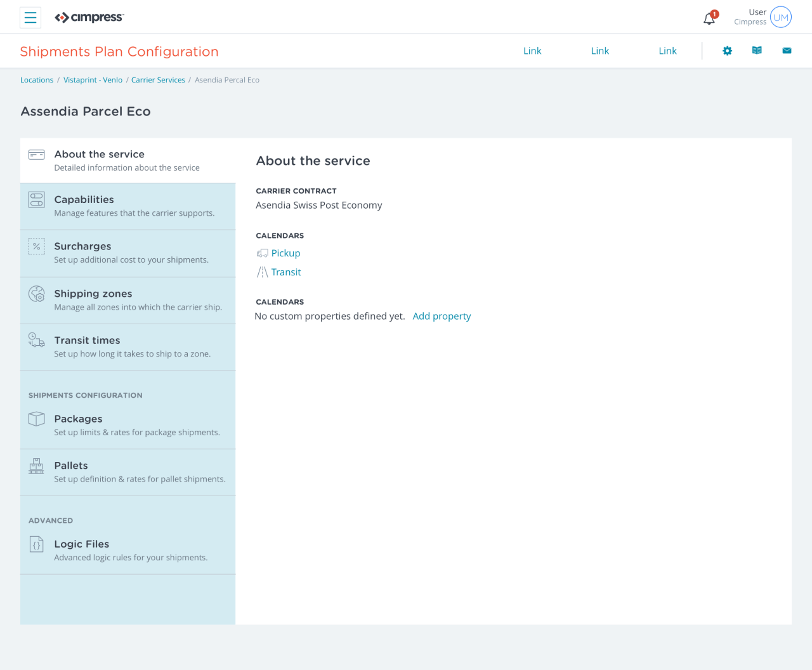Open the hamburger menu button
This screenshot has width=812, height=670.
30,18
